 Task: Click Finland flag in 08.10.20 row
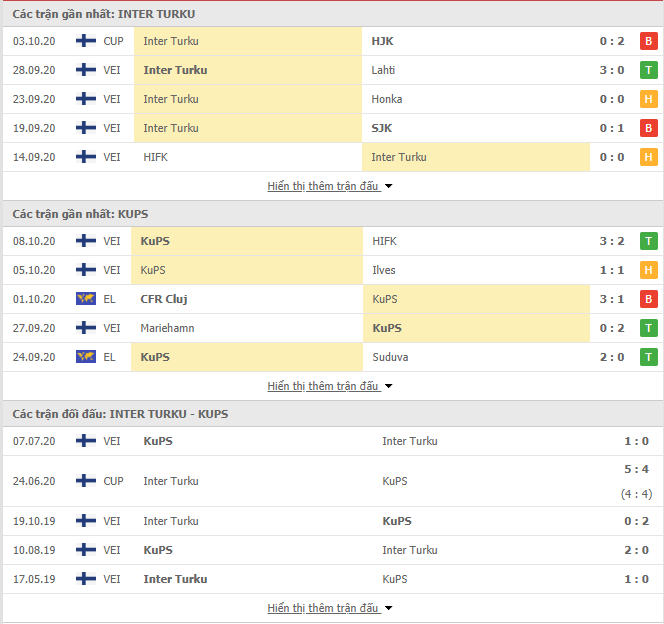[x=86, y=241]
